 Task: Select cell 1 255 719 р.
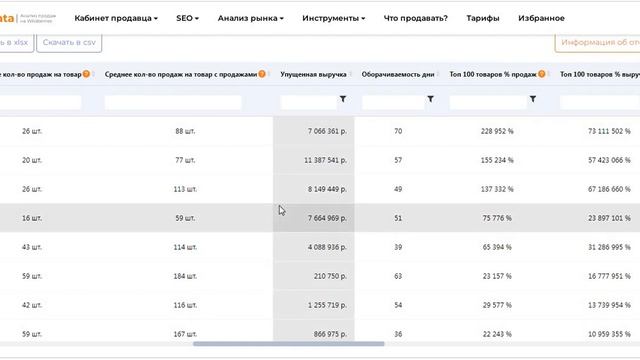[x=327, y=305]
